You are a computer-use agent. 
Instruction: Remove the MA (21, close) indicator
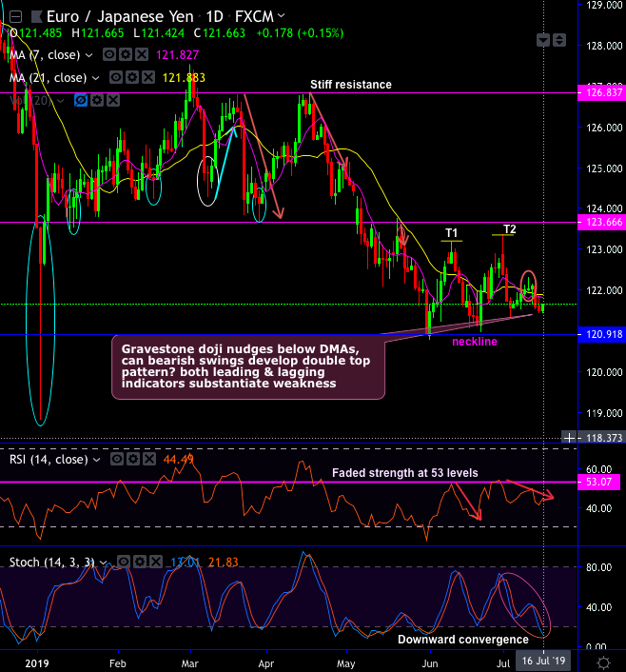pyautogui.click(x=148, y=77)
